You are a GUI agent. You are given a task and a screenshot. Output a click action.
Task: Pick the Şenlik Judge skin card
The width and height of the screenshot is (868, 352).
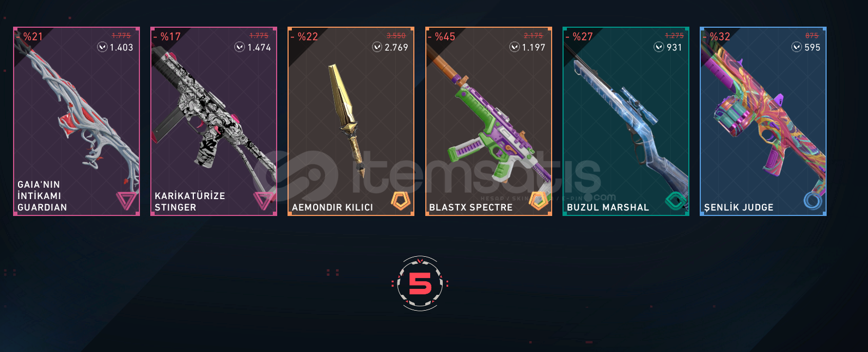click(763, 121)
